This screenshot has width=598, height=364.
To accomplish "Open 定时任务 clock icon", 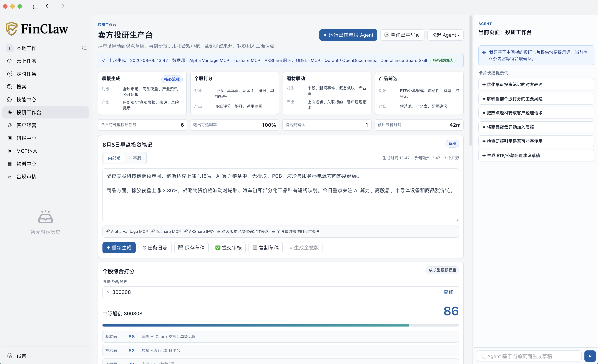I will click(9, 74).
